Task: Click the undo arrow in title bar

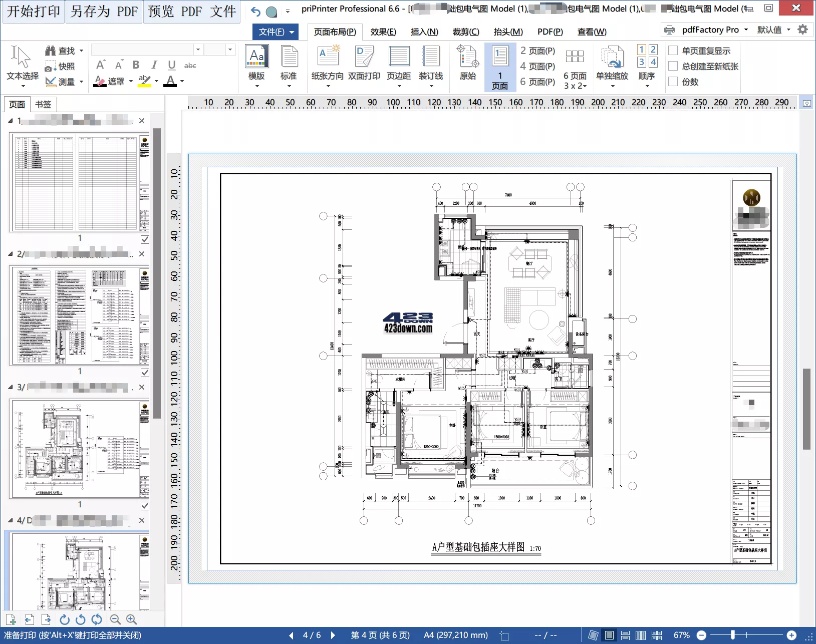Action: click(255, 11)
